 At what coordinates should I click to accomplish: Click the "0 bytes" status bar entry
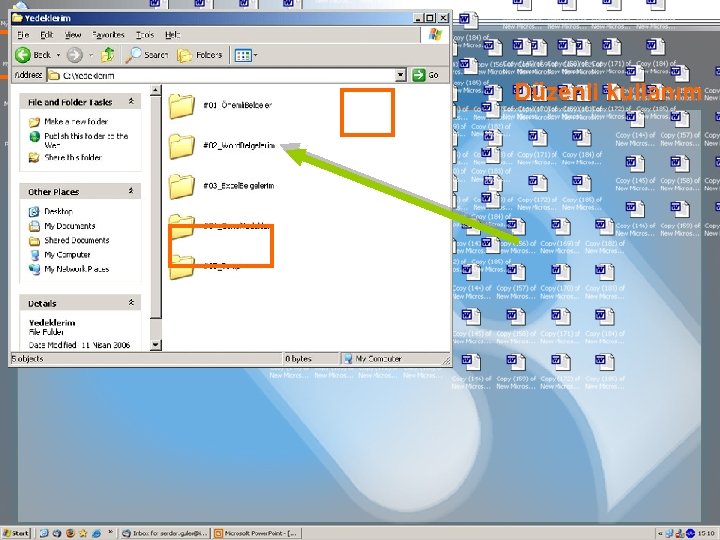coord(298,359)
